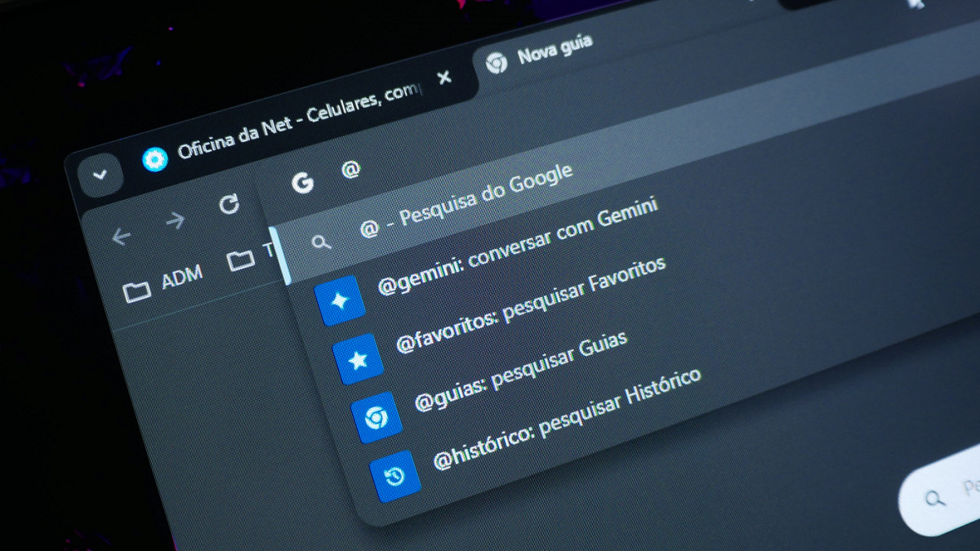Click the history clock icon
The image size is (980, 551).
tap(394, 476)
